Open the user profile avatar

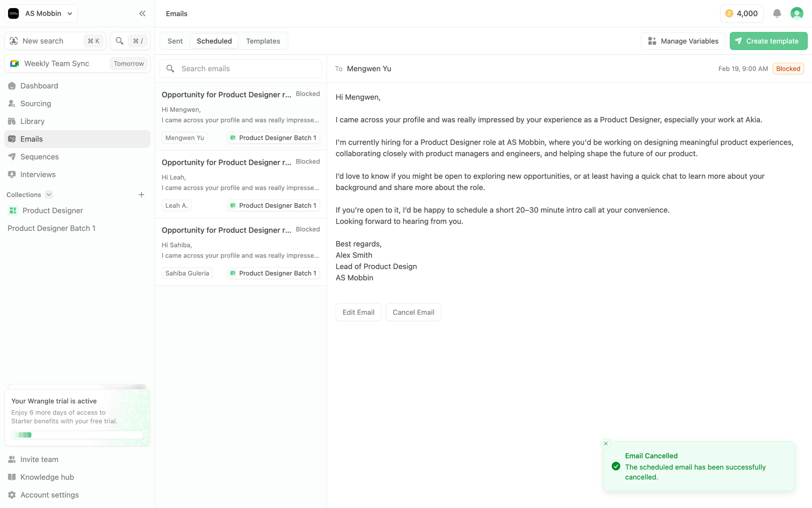[797, 14]
